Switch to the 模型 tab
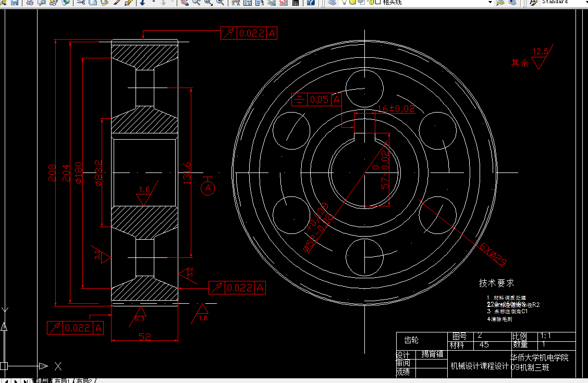Image resolution: width=588 pixels, height=383 pixels. [42, 380]
